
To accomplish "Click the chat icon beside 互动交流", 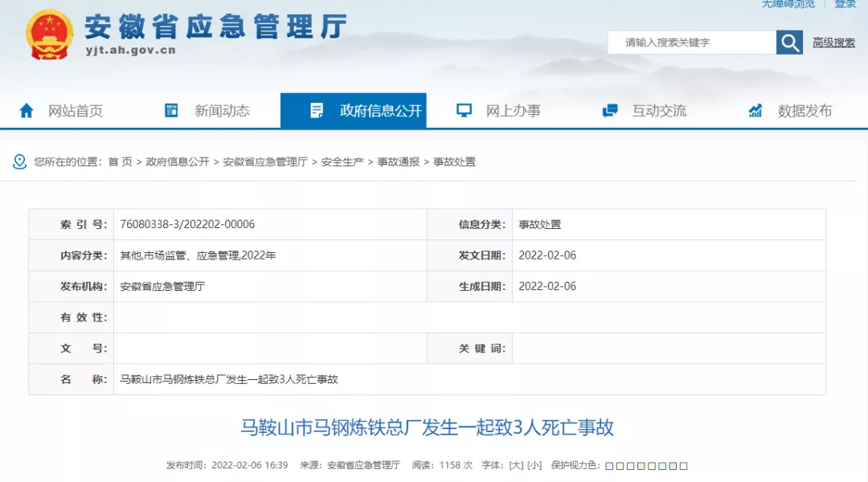I will [x=609, y=110].
